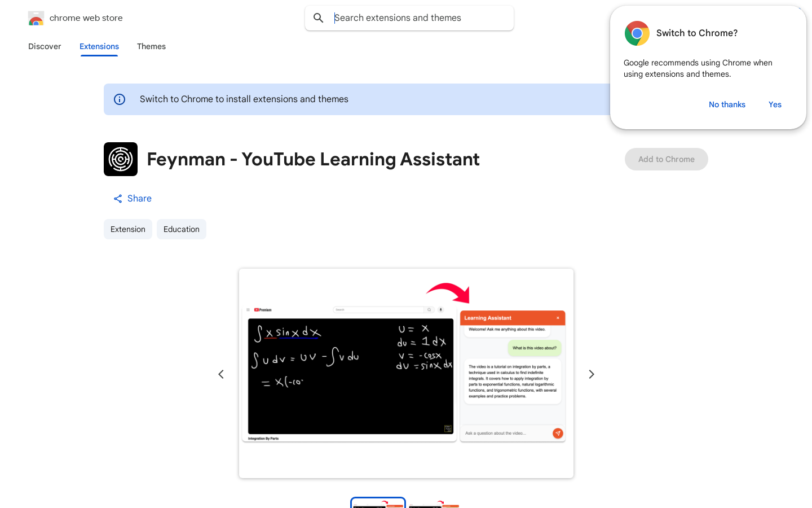The height and width of the screenshot is (508, 812).
Task: Show next screenshot with right arrow
Action: (x=592, y=374)
